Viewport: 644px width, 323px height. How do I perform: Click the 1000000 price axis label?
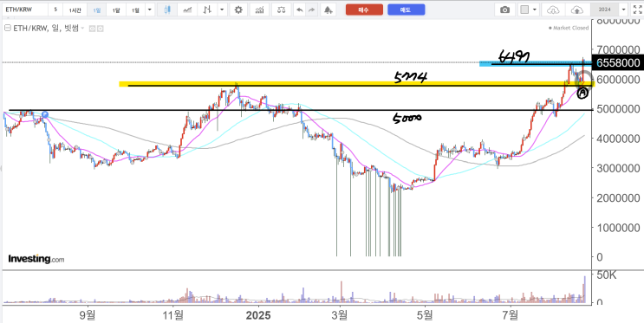click(x=618, y=228)
